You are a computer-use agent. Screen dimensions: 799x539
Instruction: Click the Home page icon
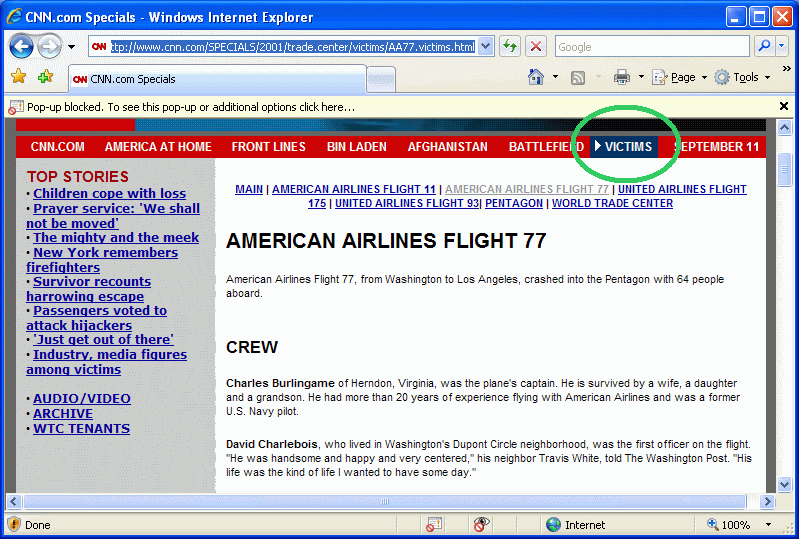click(536, 77)
